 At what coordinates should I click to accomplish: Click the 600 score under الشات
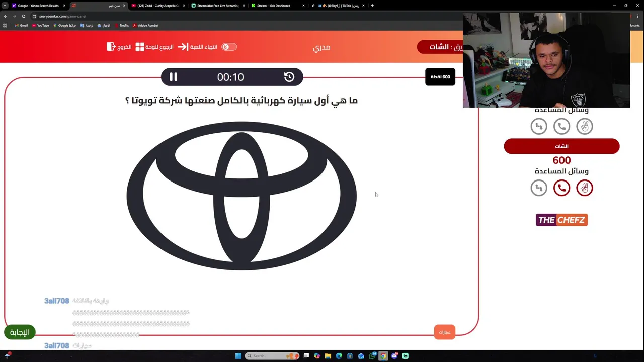coord(561,160)
